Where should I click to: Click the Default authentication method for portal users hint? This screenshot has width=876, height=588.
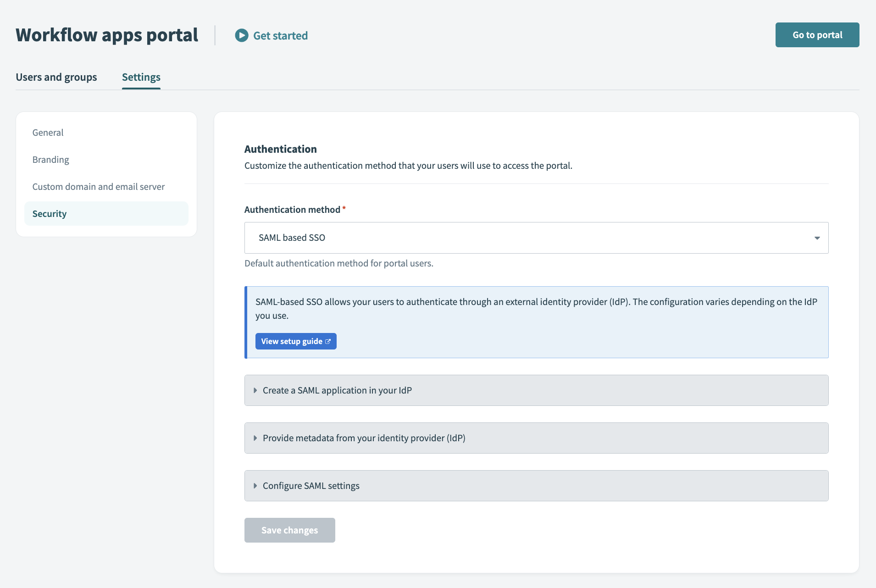(x=339, y=263)
